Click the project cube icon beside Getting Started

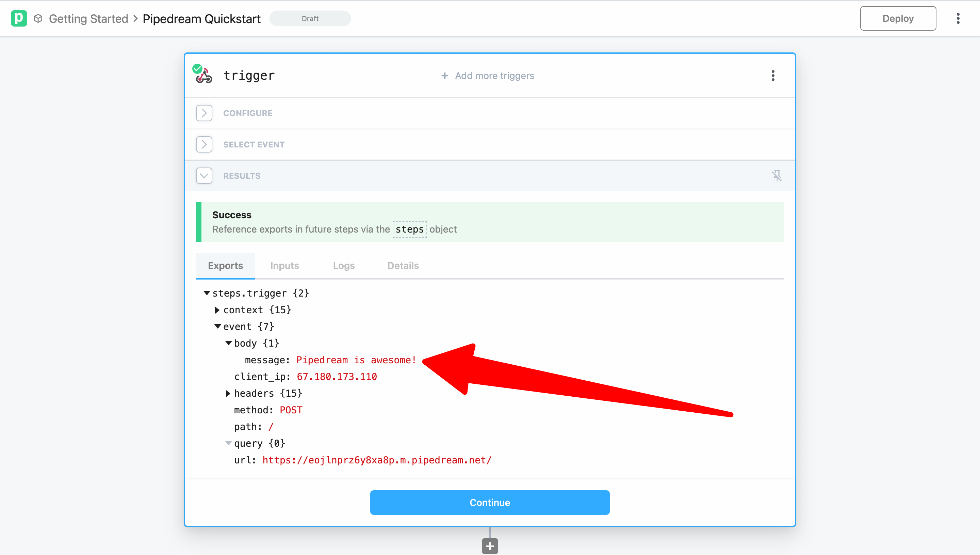point(38,18)
